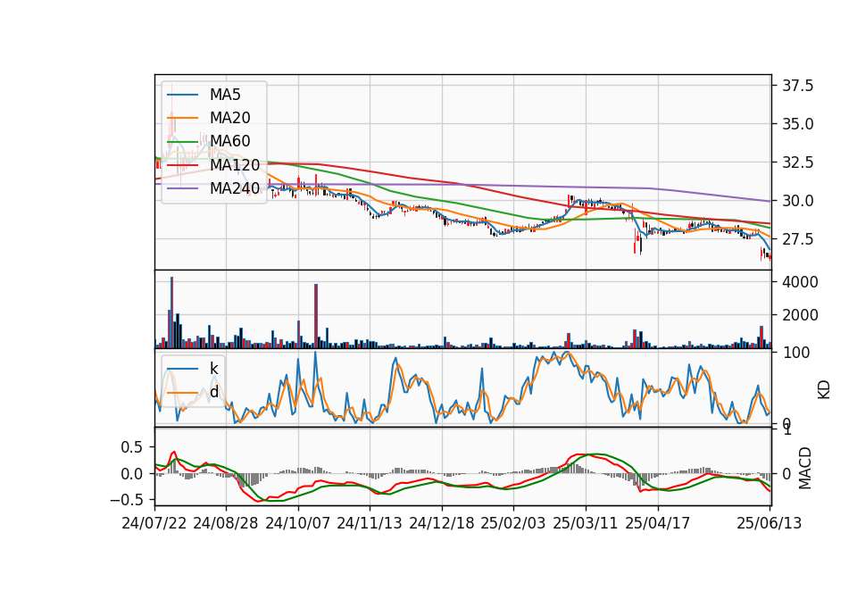The height and width of the screenshot is (616, 857).
Task: Click the KD axis title
Action: point(824,389)
